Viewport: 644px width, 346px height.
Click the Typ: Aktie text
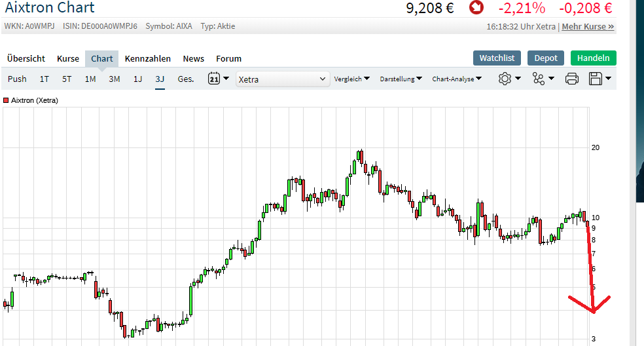tap(218, 26)
